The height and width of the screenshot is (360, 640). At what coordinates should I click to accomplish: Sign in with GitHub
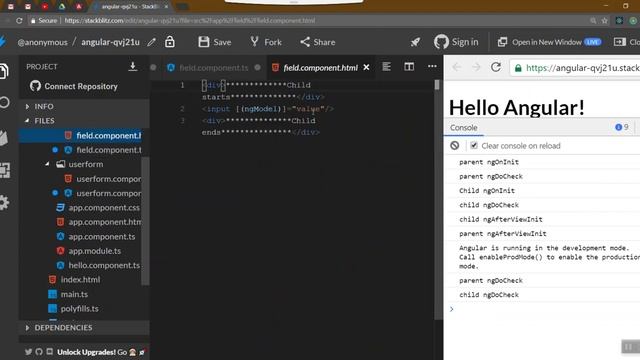456,42
